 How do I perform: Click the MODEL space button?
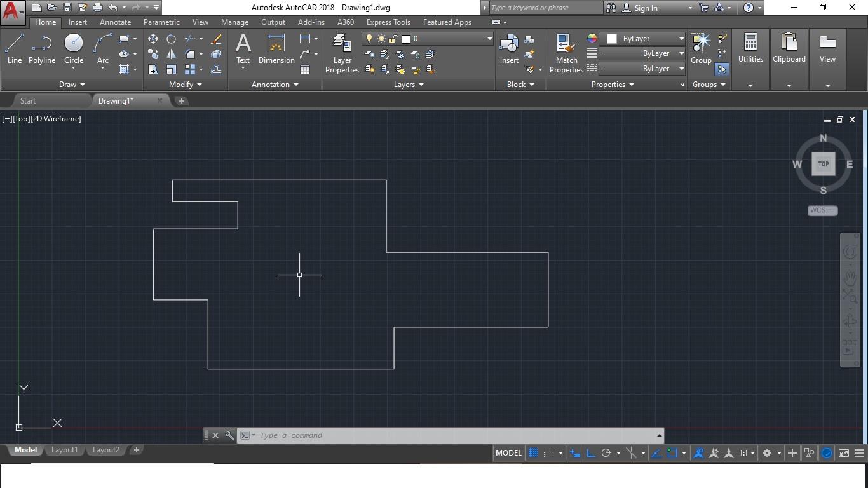[508, 453]
